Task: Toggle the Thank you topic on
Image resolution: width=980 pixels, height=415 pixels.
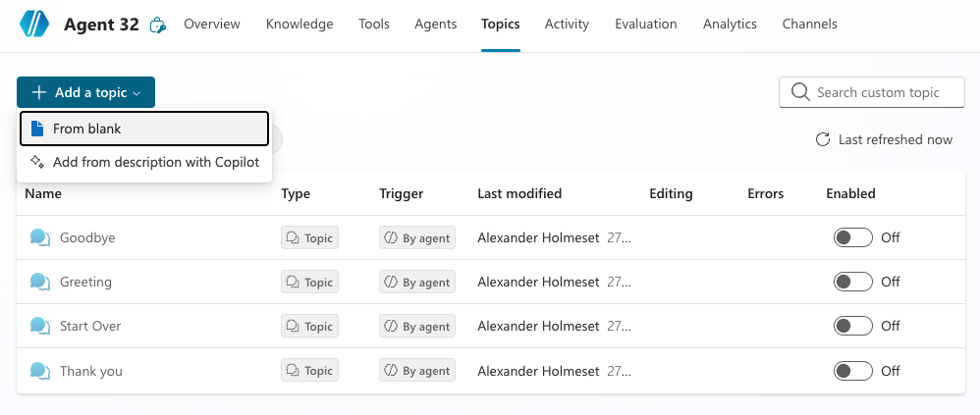Action: click(852, 371)
